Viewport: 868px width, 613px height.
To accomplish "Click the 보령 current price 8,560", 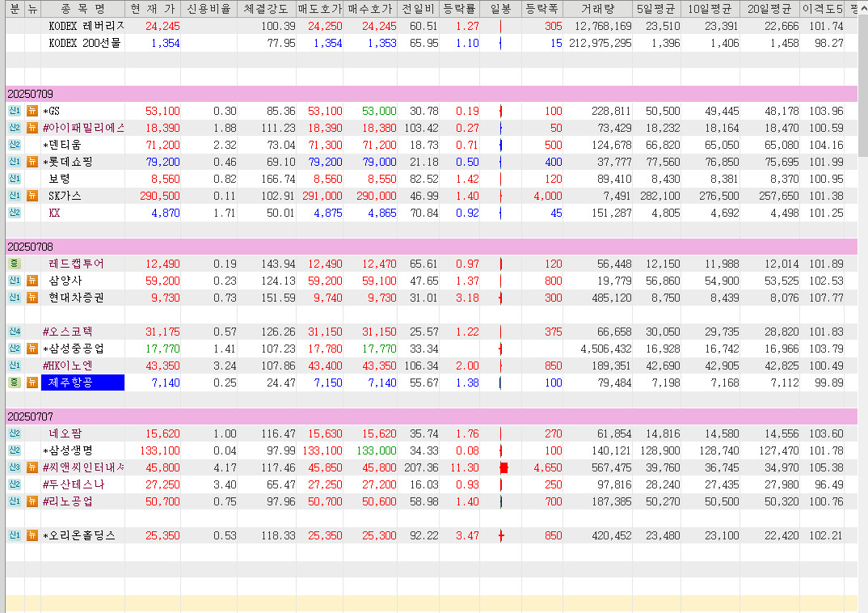I will coord(165,179).
